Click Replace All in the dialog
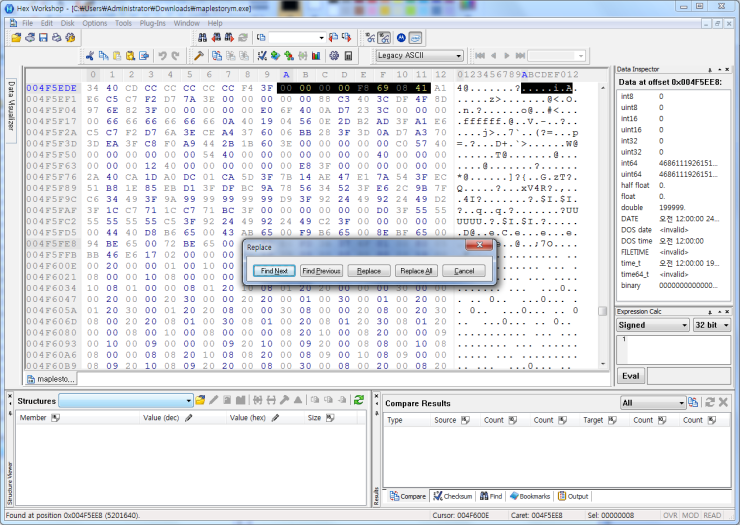 [416, 271]
